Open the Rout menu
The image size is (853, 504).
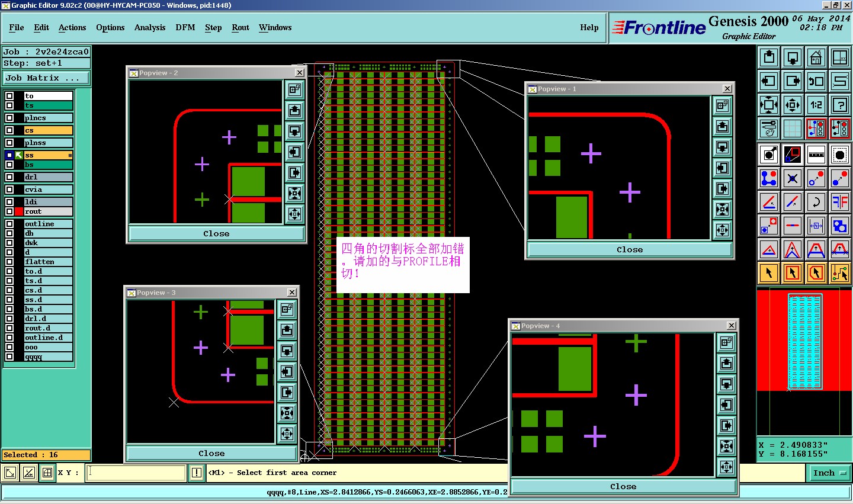[x=240, y=27]
